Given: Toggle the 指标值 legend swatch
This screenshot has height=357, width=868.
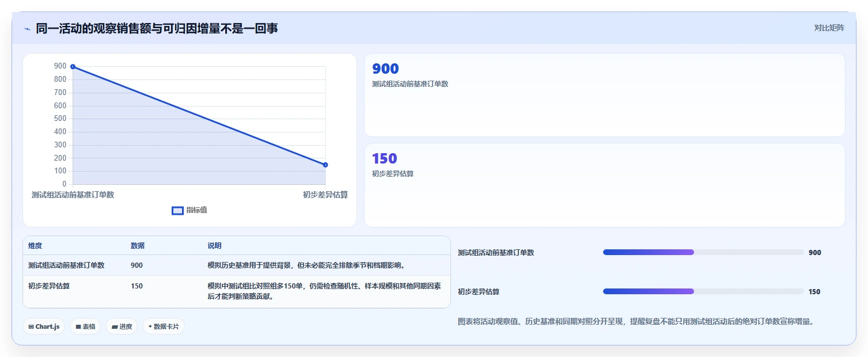Looking at the screenshot, I should [177, 211].
